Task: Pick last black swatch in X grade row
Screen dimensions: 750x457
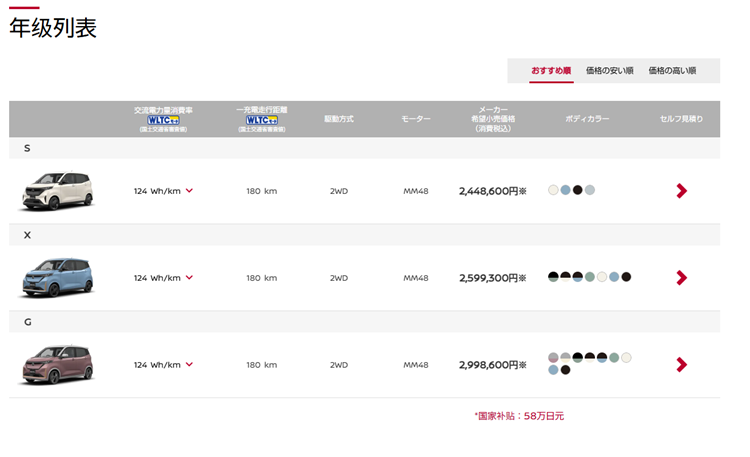Action: coord(626,277)
